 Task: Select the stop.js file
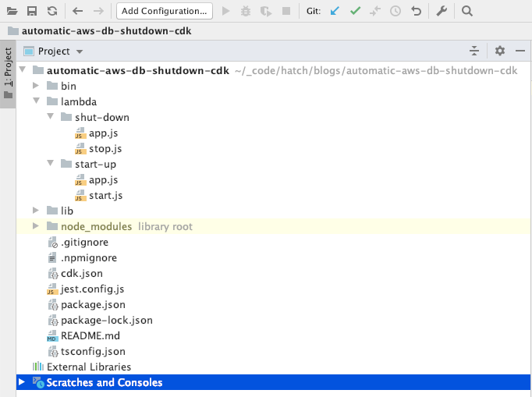(273, 149)
